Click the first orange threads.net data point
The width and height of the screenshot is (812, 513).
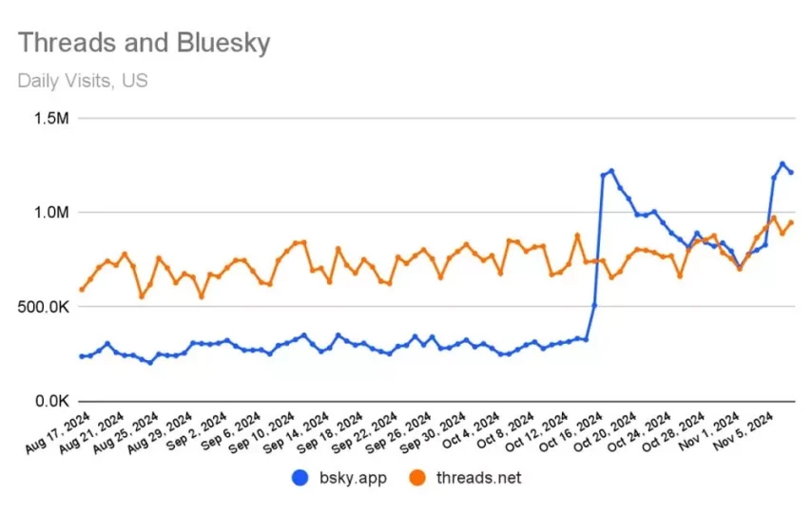click(82, 289)
